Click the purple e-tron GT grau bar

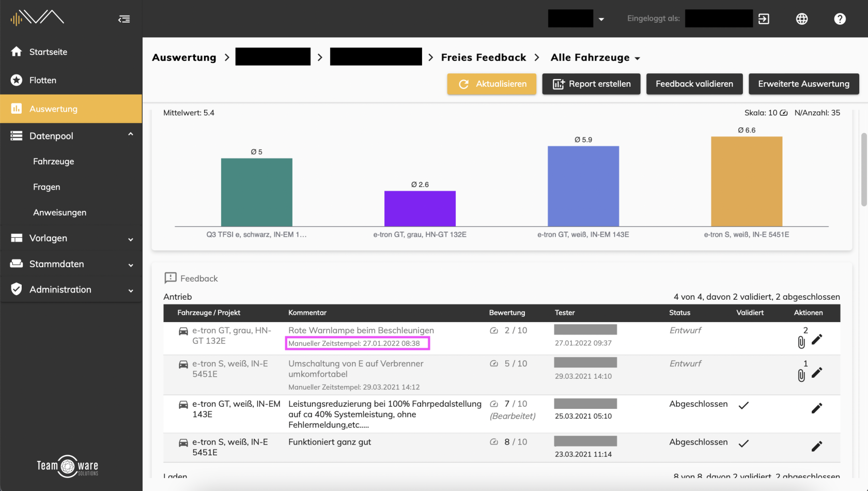coord(420,209)
